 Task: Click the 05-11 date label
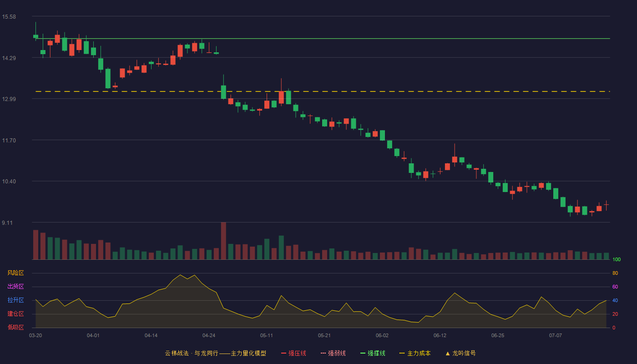[x=267, y=335]
